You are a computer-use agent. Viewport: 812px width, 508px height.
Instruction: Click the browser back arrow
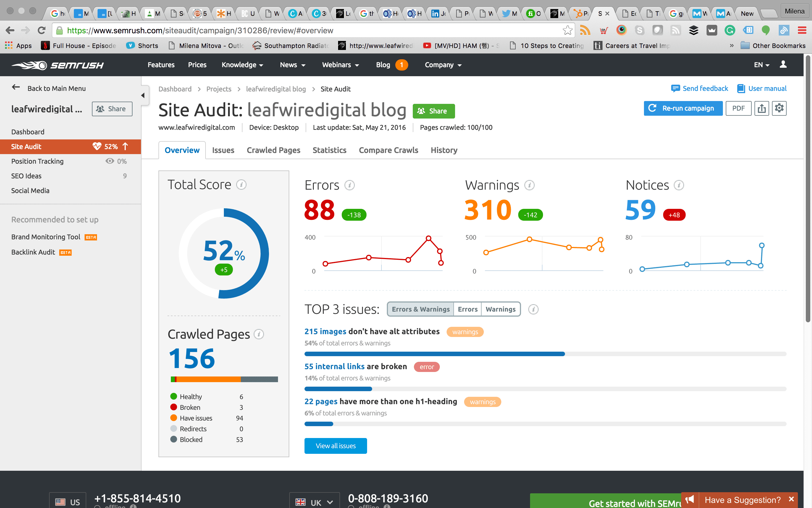10,30
